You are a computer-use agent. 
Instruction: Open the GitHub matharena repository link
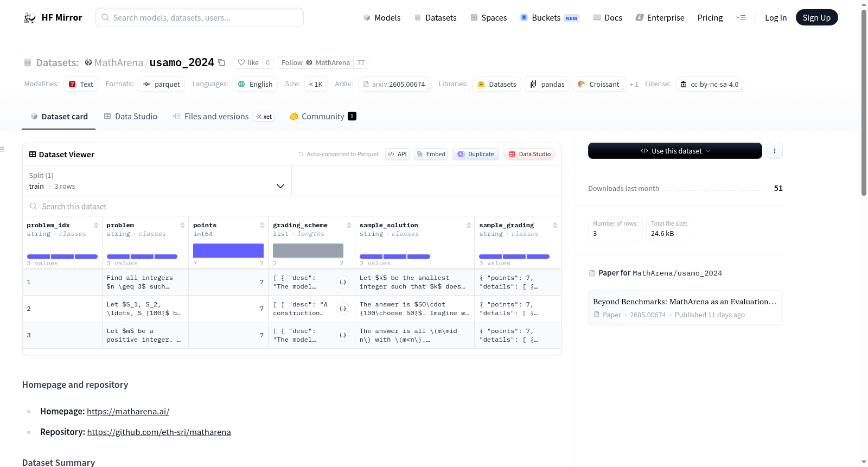click(x=159, y=432)
